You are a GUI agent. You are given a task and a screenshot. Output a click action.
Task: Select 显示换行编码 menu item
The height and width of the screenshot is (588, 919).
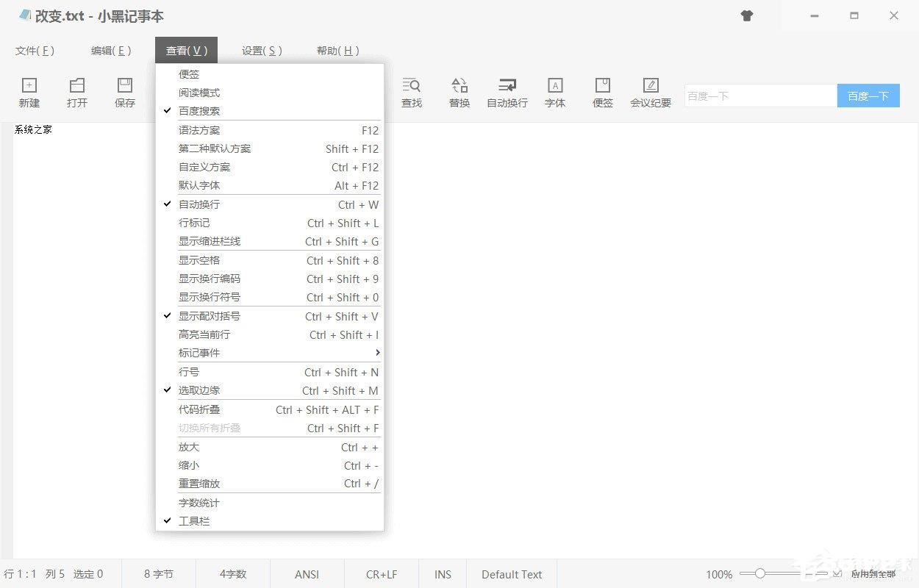point(270,279)
